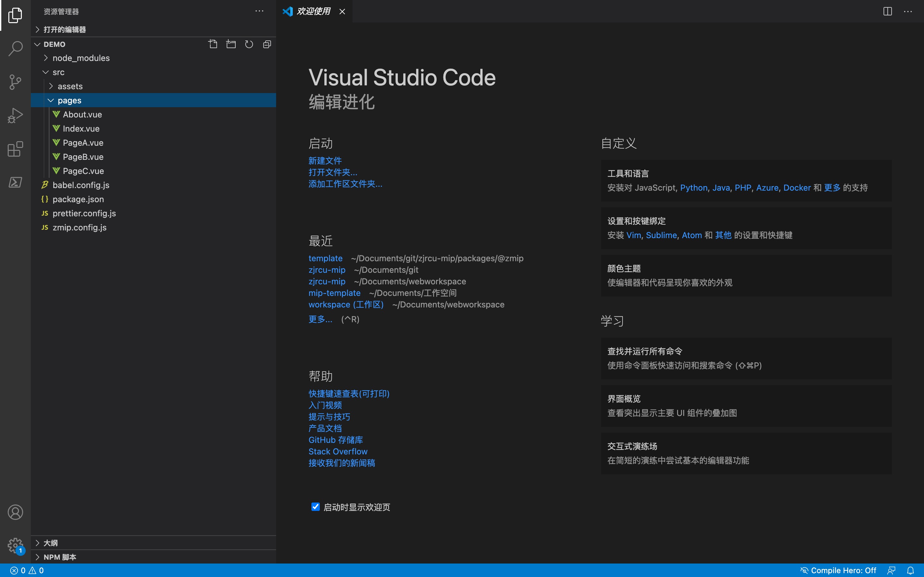The width and height of the screenshot is (924, 577).
Task: Split the editor to the right
Action: coord(888,12)
